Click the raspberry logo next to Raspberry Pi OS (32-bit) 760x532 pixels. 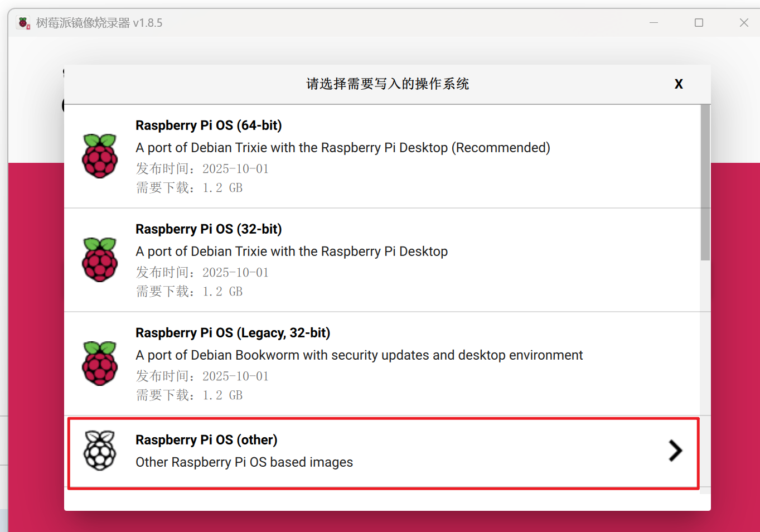[100, 260]
